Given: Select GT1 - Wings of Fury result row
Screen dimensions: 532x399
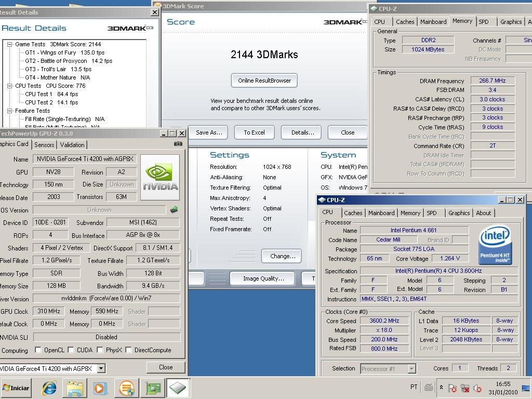Looking at the screenshot, I should pos(64,52).
